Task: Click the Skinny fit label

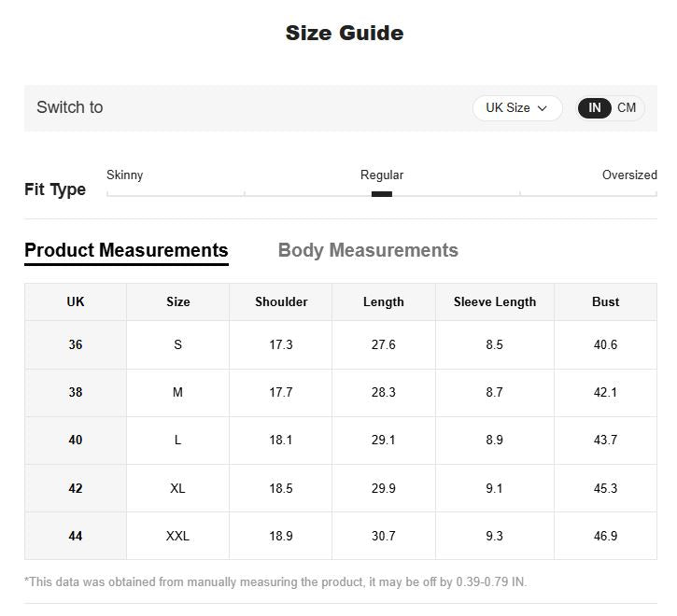Action: [x=125, y=175]
